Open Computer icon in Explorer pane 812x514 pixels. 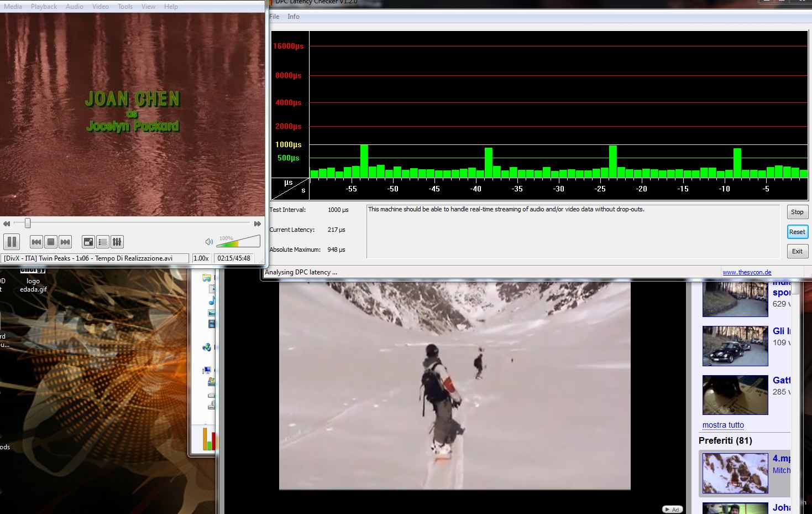(x=207, y=370)
